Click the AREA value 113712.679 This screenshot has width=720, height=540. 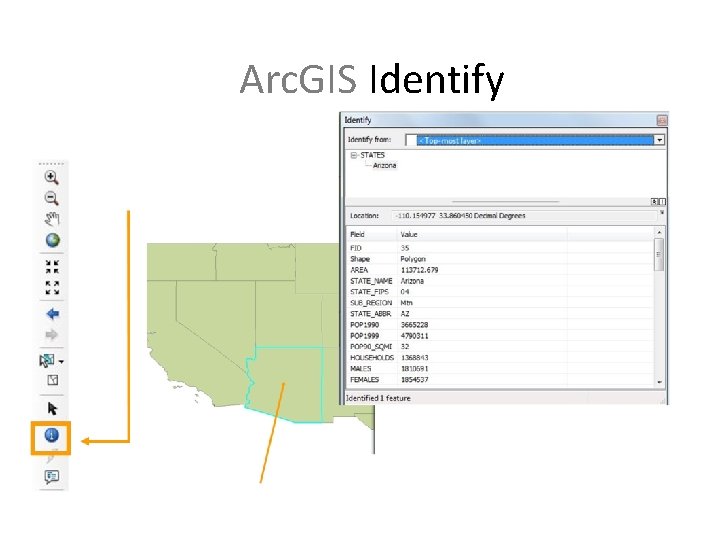pyautogui.click(x=419, y=270)
